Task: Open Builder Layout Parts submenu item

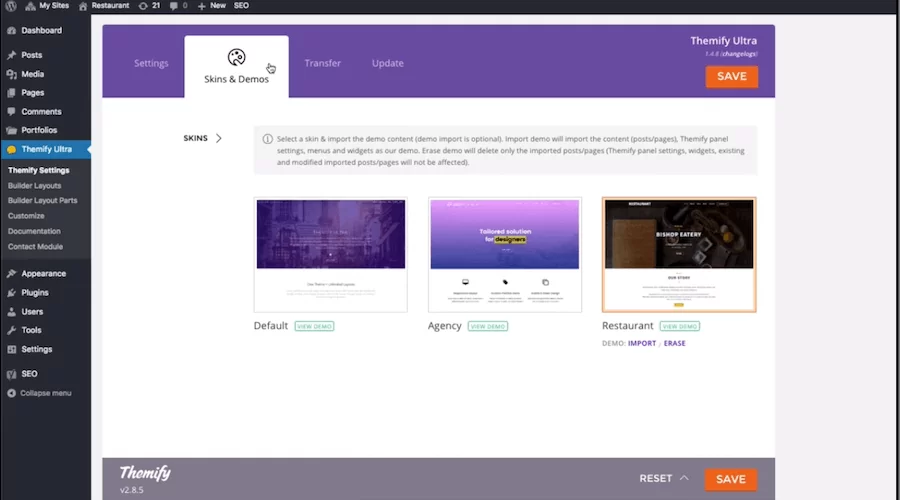Action: [x=42, y=200]
